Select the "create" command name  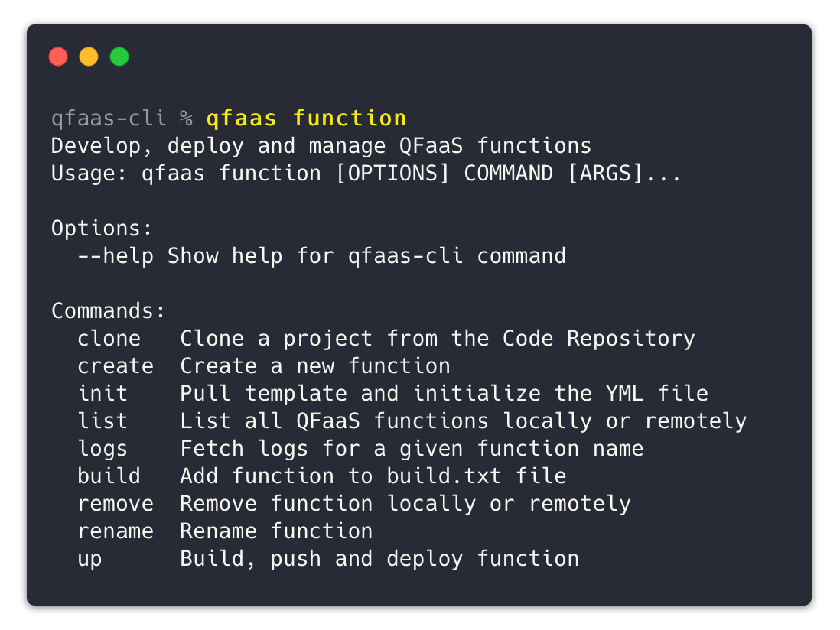point(116,366)
